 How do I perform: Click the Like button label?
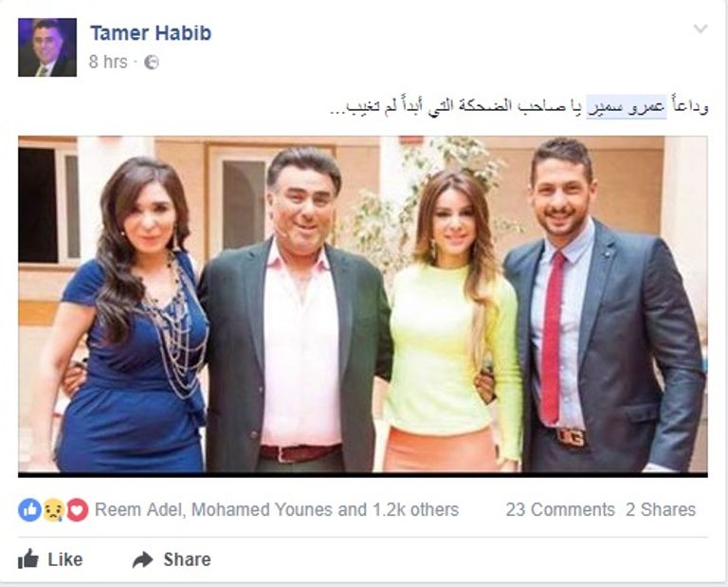pos(65,559)
